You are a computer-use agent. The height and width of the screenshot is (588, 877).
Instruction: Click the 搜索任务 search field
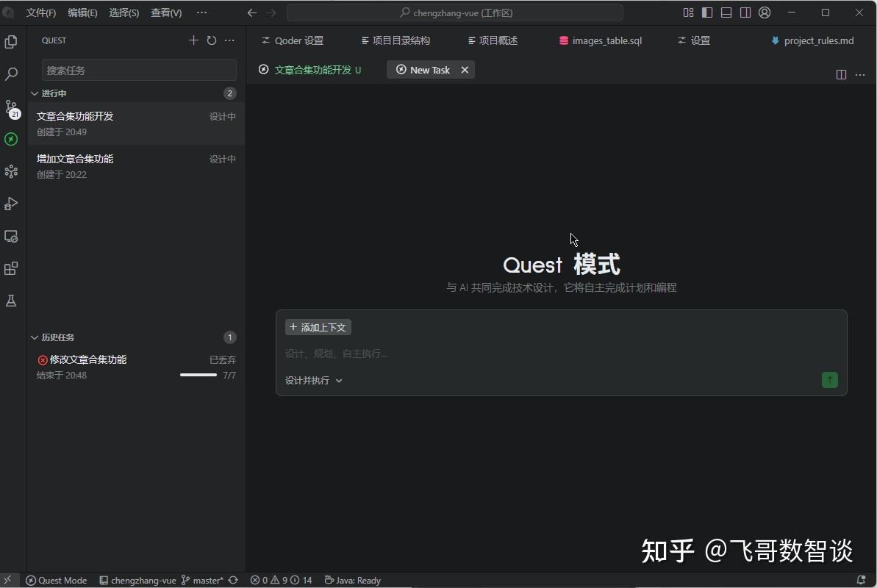(138, 70)
